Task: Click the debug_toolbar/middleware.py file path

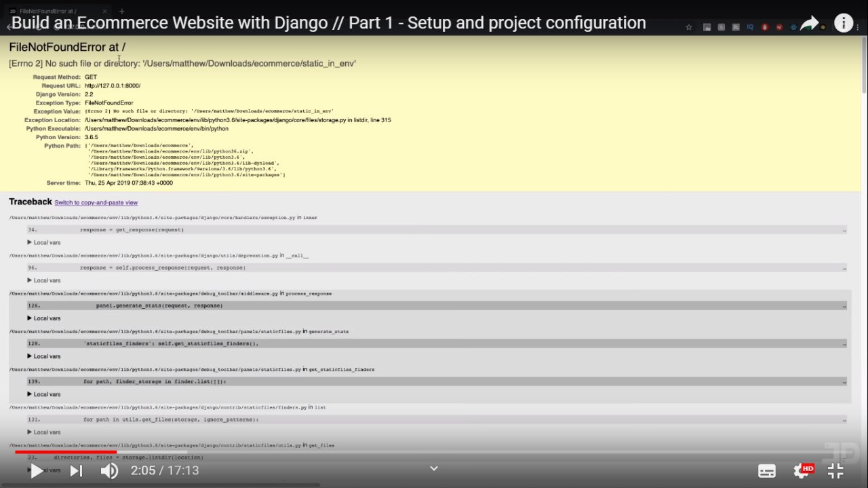Action: click(x=143, y=294)
